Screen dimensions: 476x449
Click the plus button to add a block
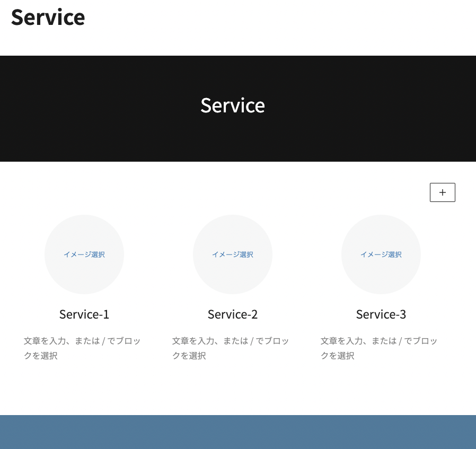[442, 192]
